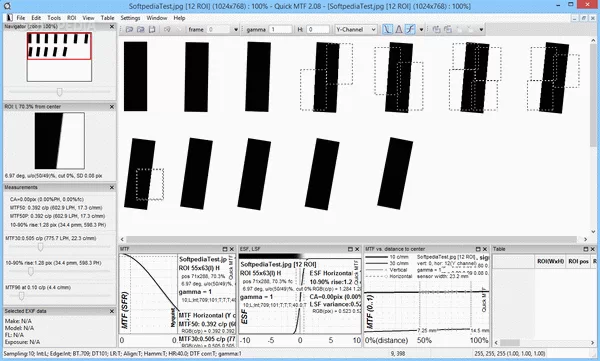Click the save toolbar icon
This screenshot has height=361, width=600.
click(152, 29)
